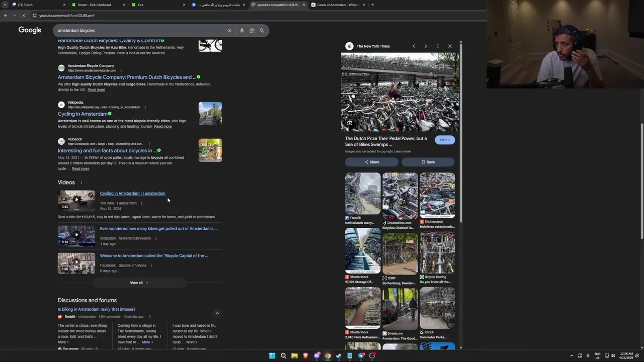This screenshot has height=362, width=644.
Task: Open Amsterdam Bicycle Company Premium Dutch Bicycles link
Action: pos(127,77)
